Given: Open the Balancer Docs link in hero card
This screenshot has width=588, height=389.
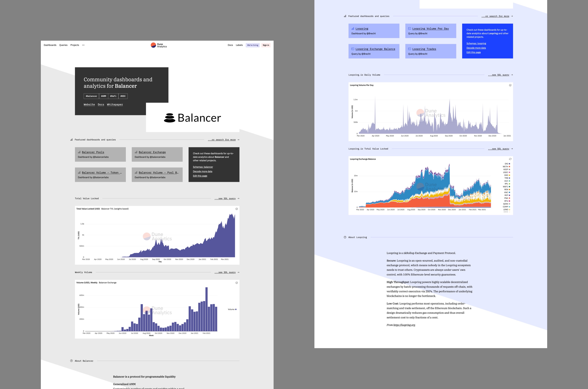Looking at the screenshot, I should coord(101,104).
